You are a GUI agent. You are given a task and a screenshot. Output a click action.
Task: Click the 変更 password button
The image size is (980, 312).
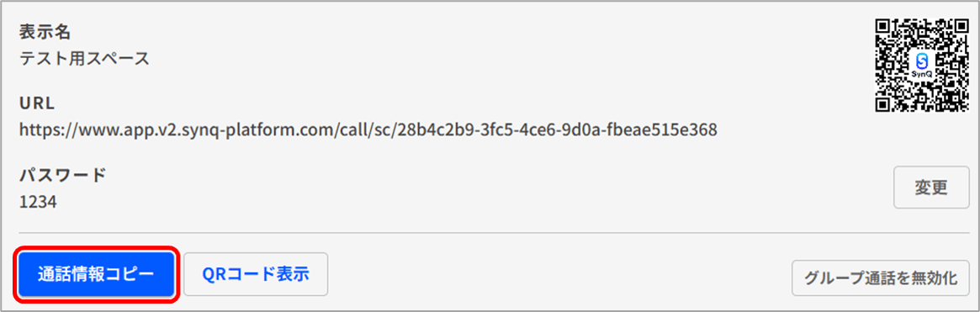point(931,188)
